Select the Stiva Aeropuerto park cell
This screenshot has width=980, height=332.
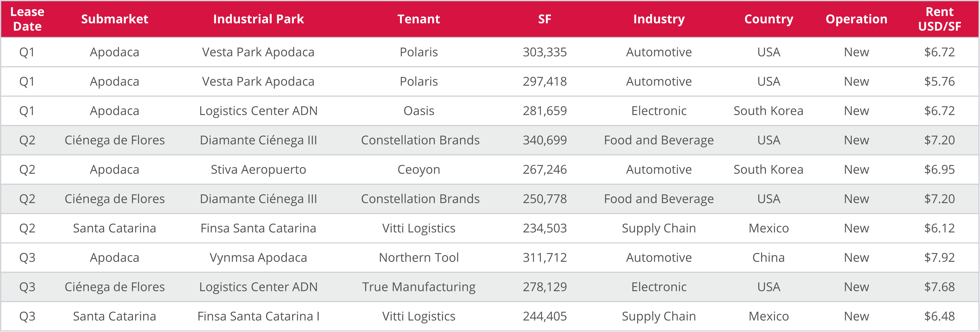coord(258,169)
